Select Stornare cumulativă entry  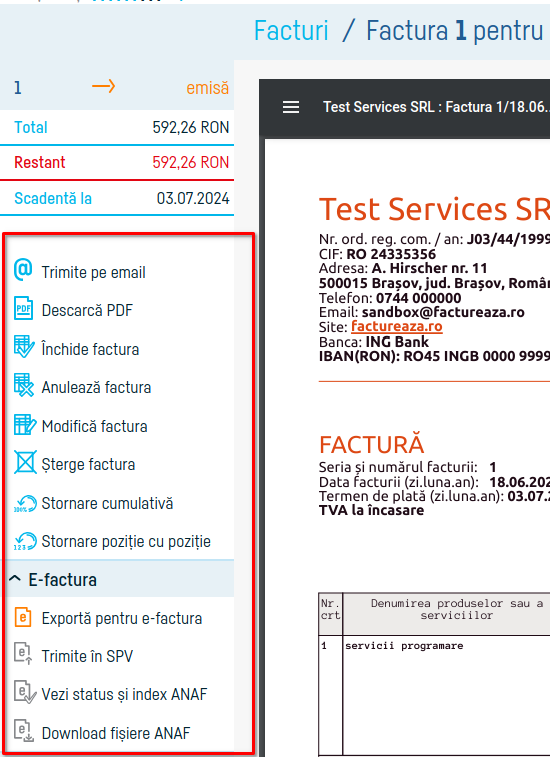click(x=107, y=503)
